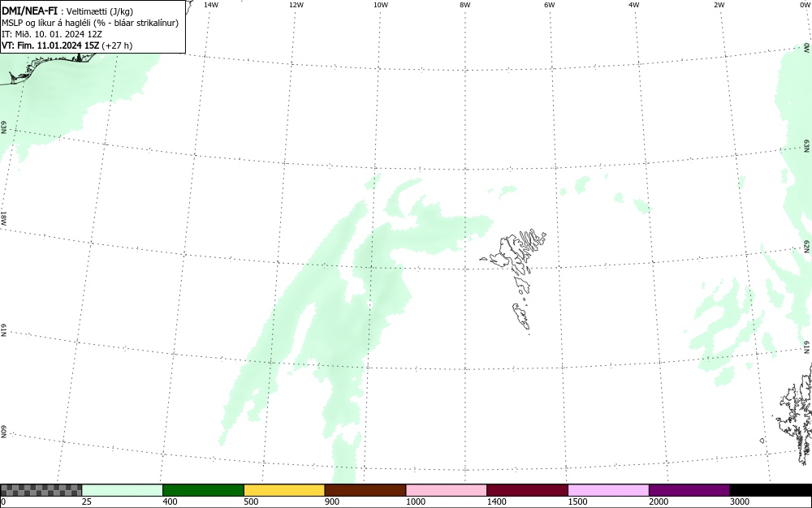Select the brown 900–1000 legend swatch

[365, 490]
